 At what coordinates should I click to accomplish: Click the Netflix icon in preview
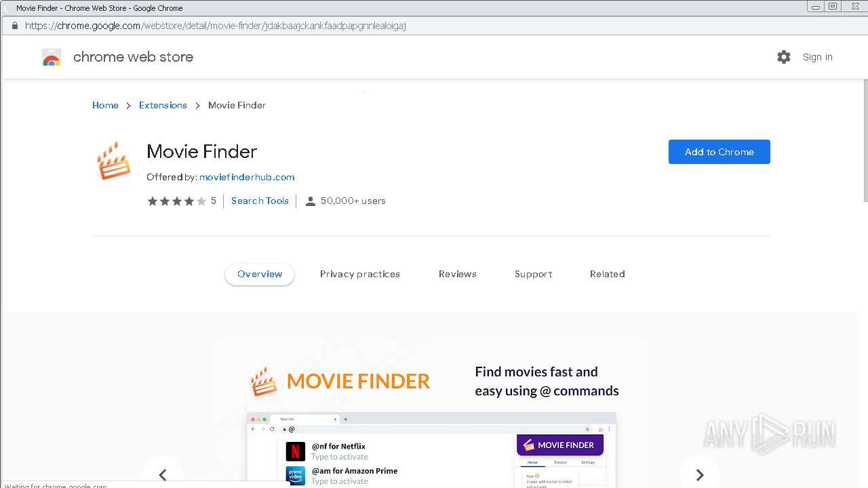coord(295,451)
